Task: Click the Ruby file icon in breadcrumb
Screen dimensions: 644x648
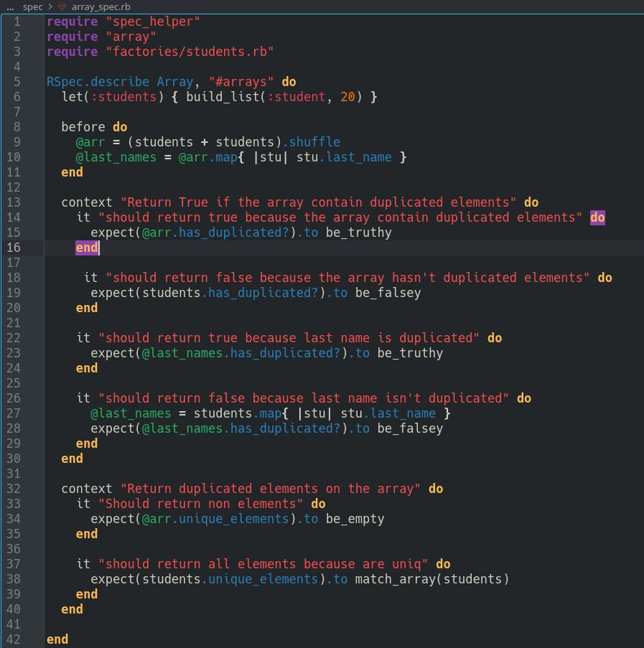Action: [x=62, y=6]
